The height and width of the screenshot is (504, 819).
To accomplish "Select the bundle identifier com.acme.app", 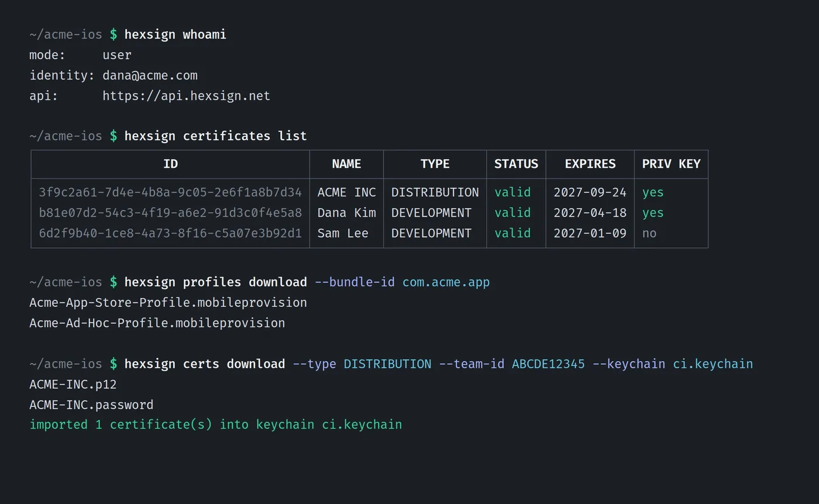I will 446,282.
